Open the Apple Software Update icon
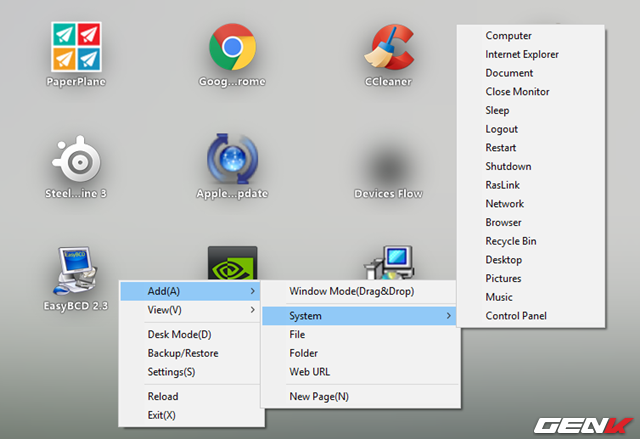 pos(232,158)
